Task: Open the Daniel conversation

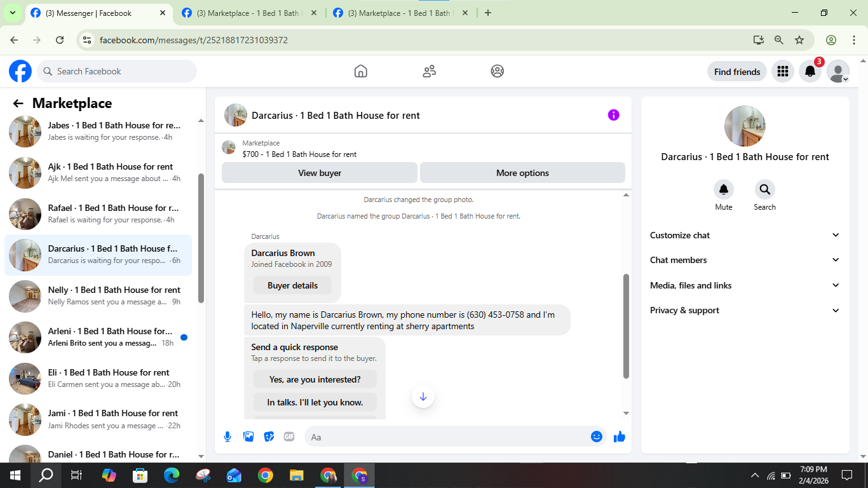Action: point(98,454)
